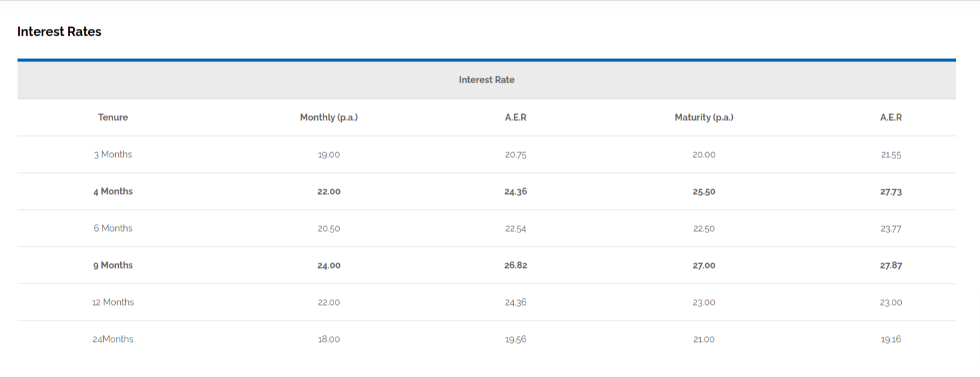
Task: Choose the 23.77 A.E.R for 6 Months
Action: [x=891, y=229]
